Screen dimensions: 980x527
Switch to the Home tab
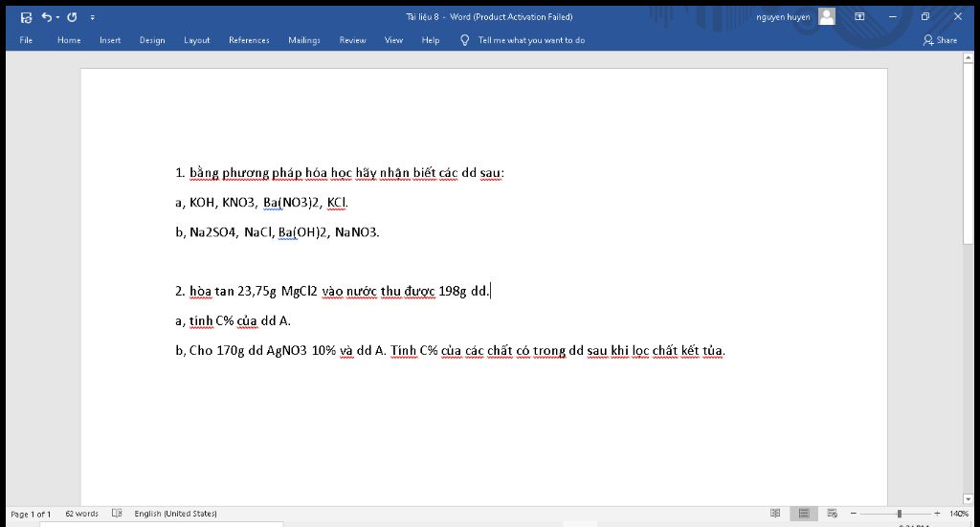(x=69, y=40)
